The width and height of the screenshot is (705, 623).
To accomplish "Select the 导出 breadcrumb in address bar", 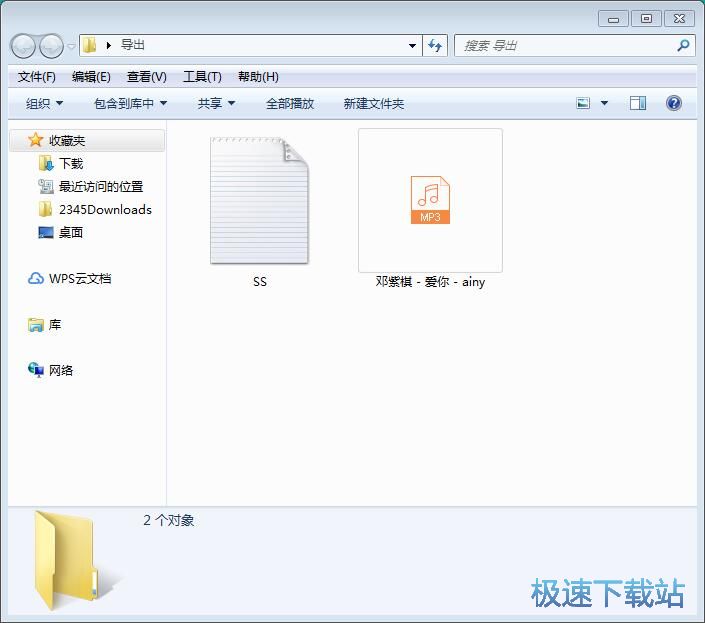I will click(x=133, y=45).
